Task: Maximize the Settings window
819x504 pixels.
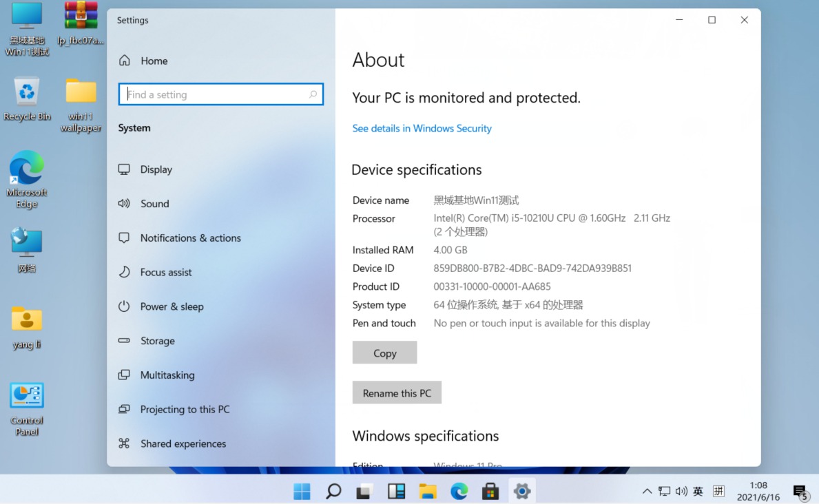Action: 712,20
